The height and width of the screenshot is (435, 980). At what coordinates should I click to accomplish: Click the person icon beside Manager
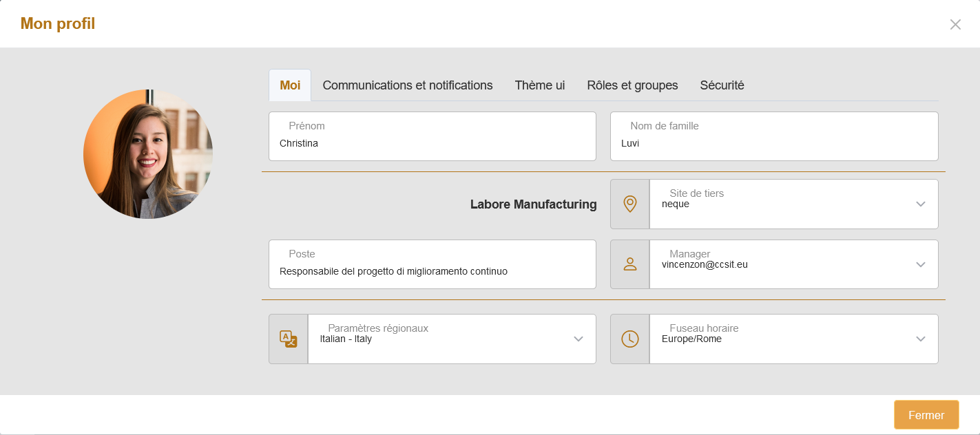[x=629, y=264]
